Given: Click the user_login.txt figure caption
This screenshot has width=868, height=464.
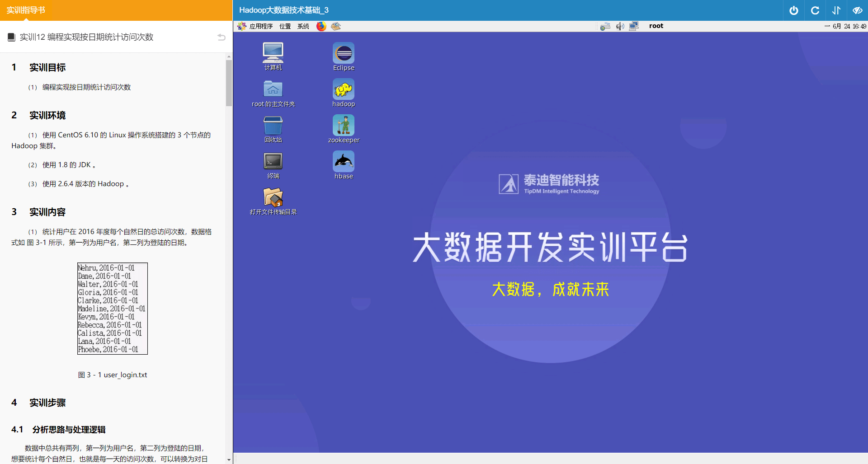Looking at the screenshot, I should [113, 375].
